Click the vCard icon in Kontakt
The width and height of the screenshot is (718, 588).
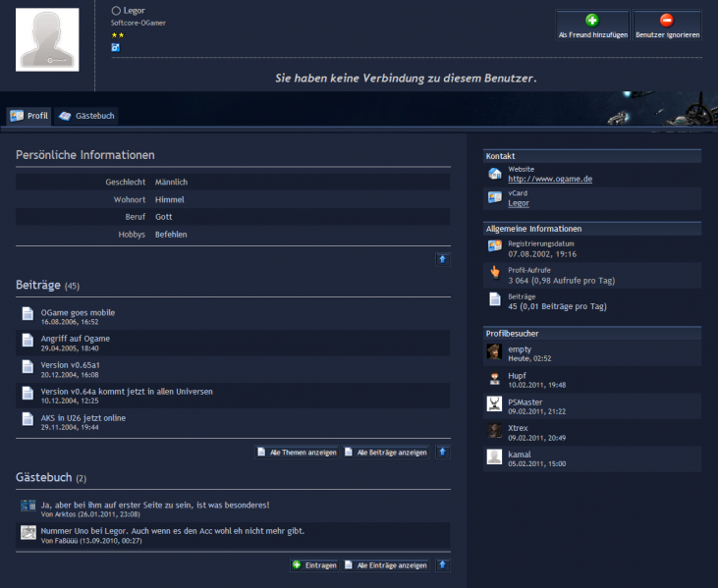click(x=494, y=197)
